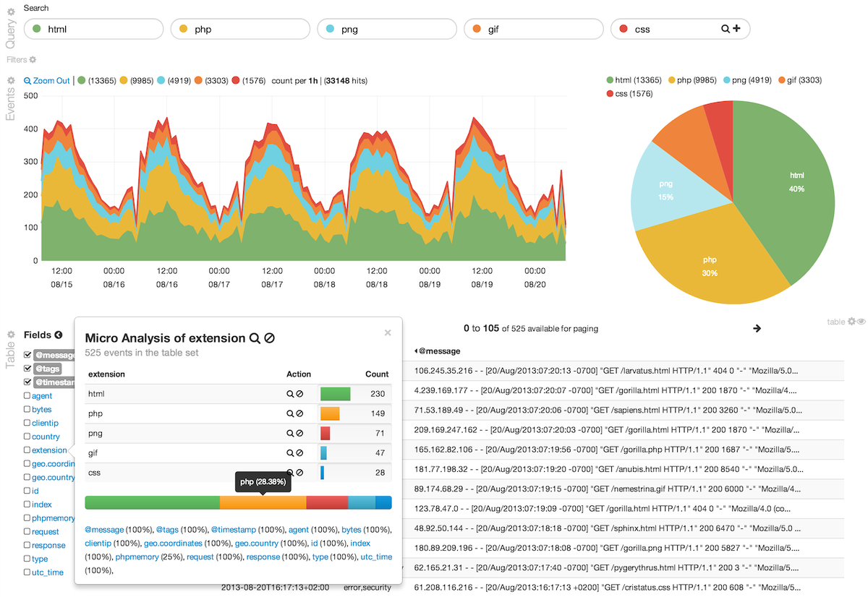Screen dimensions: 868x597
Task: Click the green html query color dot
Action: [37, 29]
